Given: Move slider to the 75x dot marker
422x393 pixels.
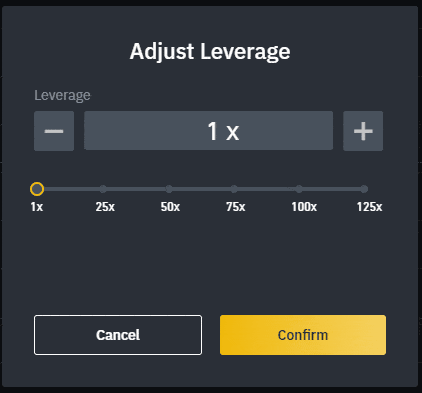Looking at the screenshot, I should 234,189.
